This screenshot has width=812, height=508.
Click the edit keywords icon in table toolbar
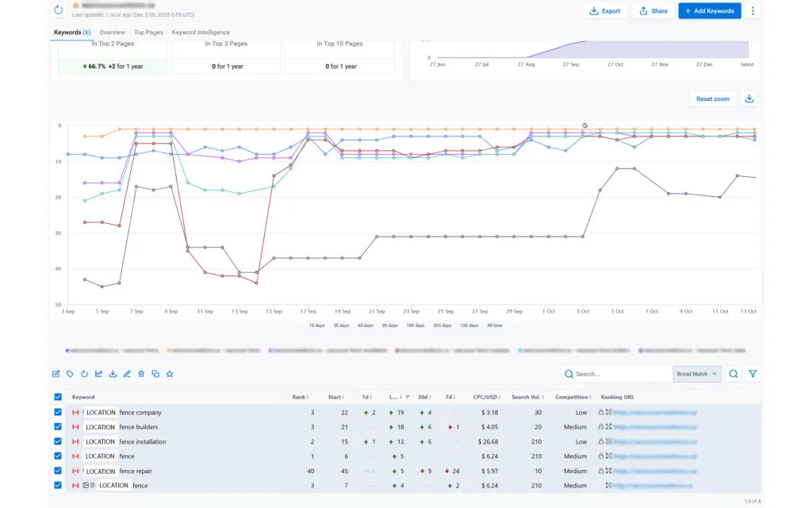point(56,374)
